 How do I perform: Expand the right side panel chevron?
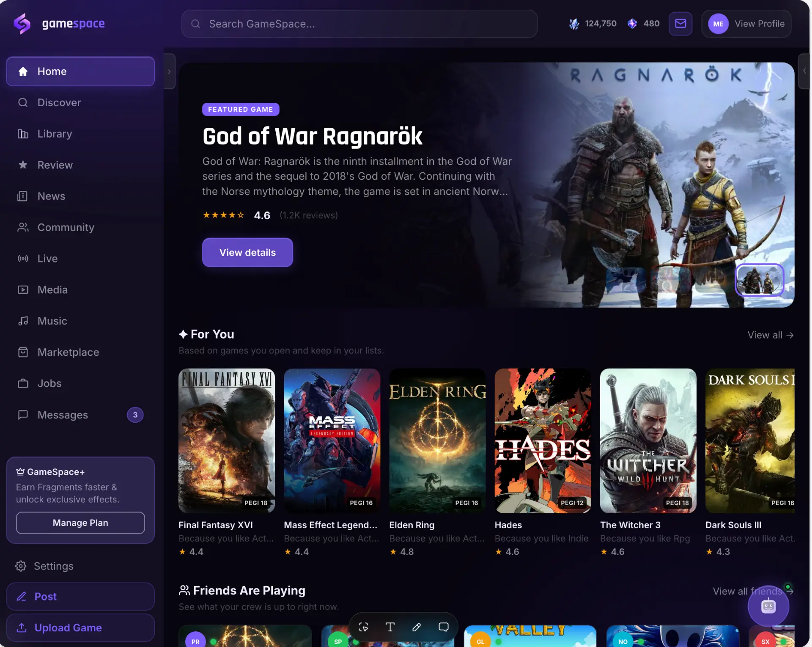tap(804, 72)
